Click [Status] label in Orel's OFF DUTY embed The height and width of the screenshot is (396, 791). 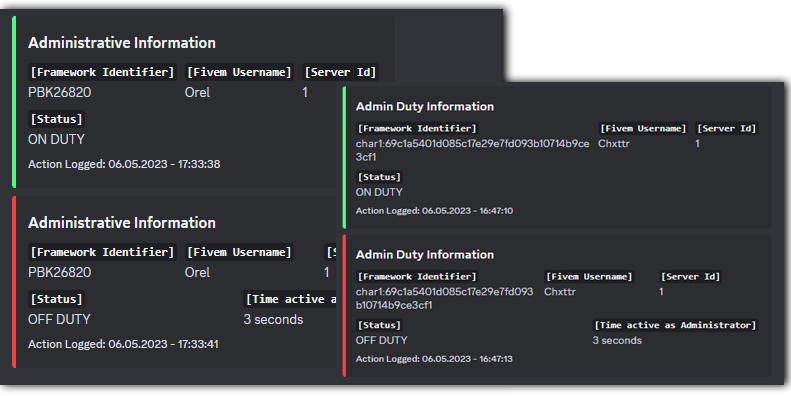coord(56,299)
